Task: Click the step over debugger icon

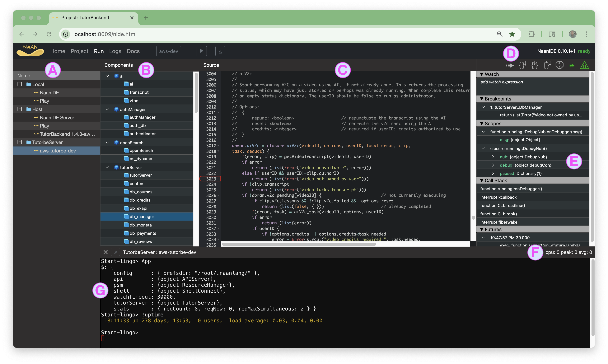Action: click(522, 65)
